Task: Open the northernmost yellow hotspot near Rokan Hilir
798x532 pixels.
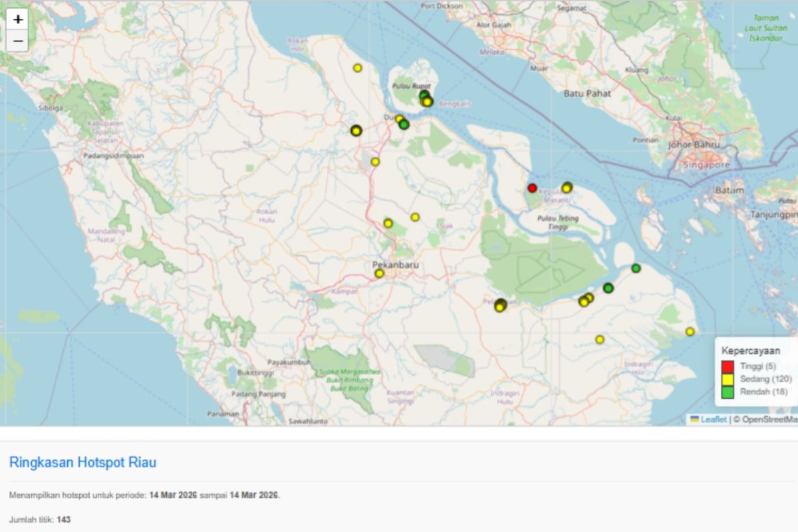Action: (358, 68)
